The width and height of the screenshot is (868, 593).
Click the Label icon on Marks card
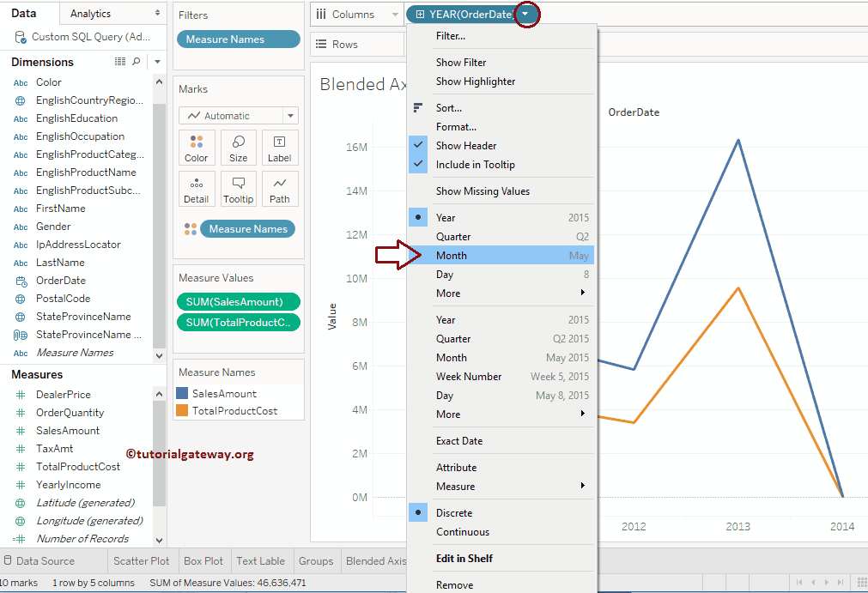click(x=279, y=147)
